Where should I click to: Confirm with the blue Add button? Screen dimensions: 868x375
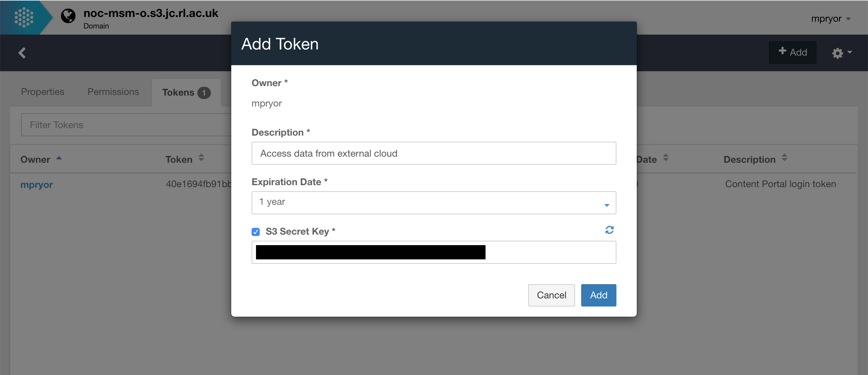point(598,295)
